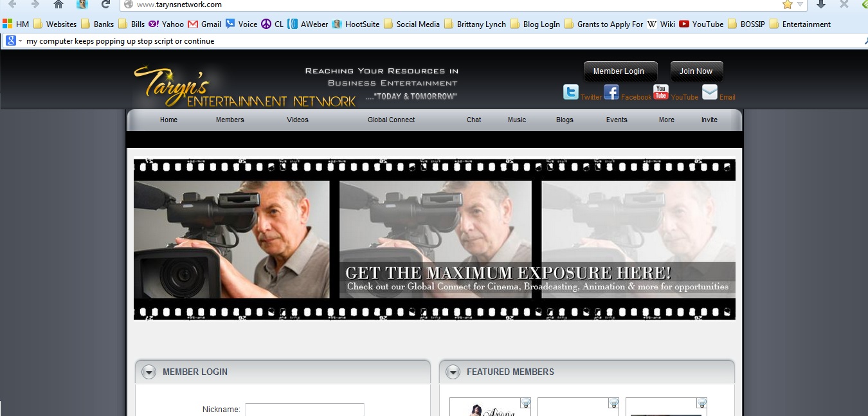868x416 pixels.
Task: Open the browser downloads arrow icon
Action: pos(821,5)
